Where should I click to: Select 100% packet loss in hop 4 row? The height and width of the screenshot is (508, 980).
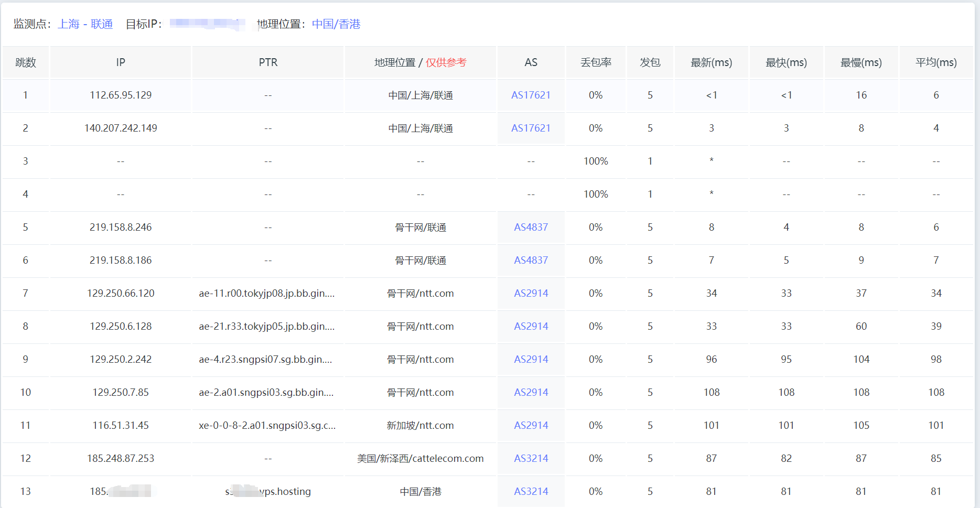[x=596, y=194]
